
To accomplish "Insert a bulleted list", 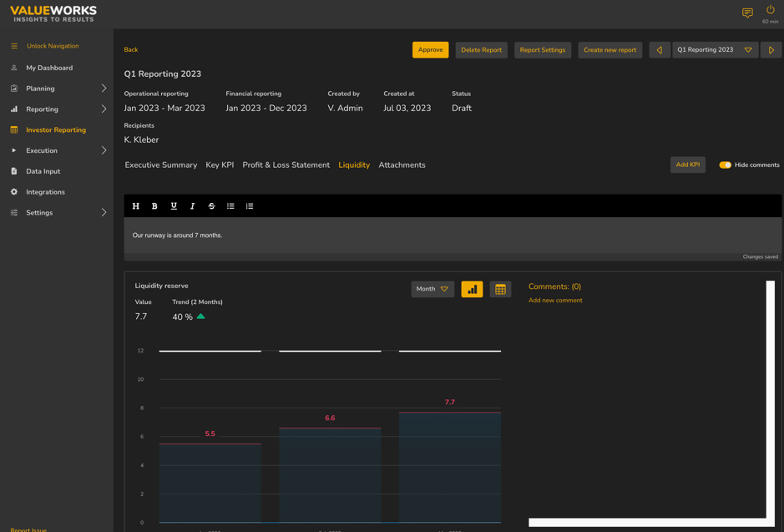I will [230, 206].
